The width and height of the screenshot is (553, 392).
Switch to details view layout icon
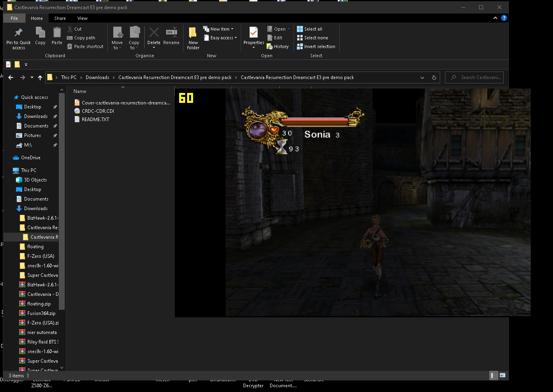pyautogui.click(x=493, y=375)
